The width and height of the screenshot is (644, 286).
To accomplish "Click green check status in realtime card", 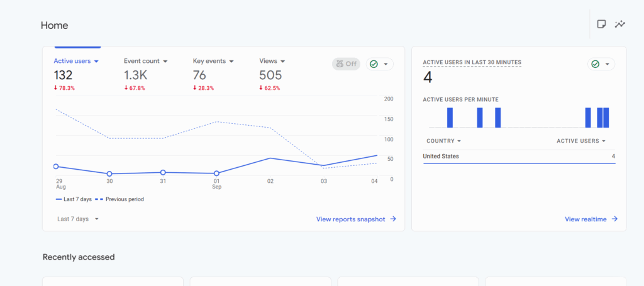I will click(601, 63).
